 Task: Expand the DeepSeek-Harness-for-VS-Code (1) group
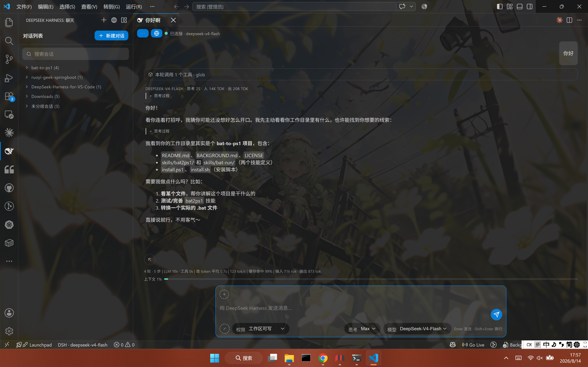[75, 87]
